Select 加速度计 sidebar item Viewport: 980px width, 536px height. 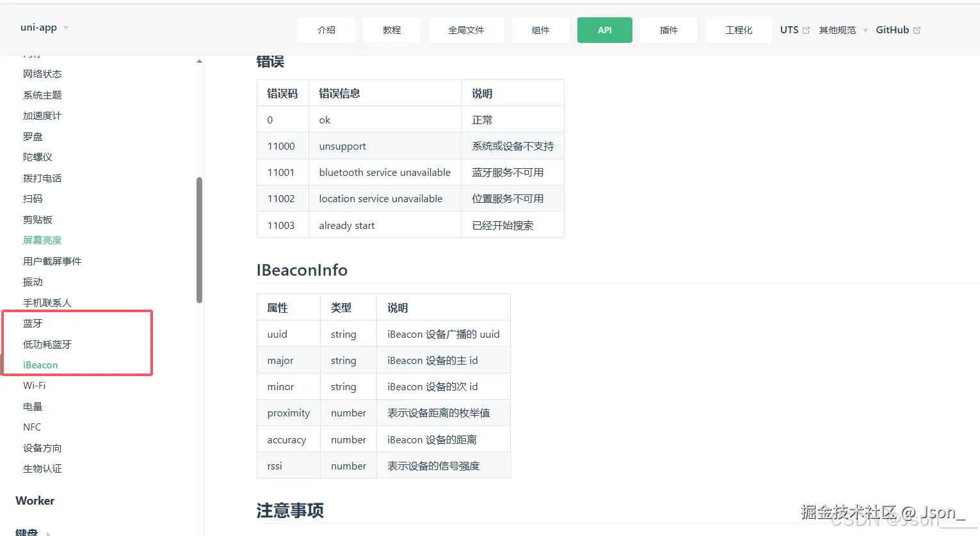(x=42, y=116)
